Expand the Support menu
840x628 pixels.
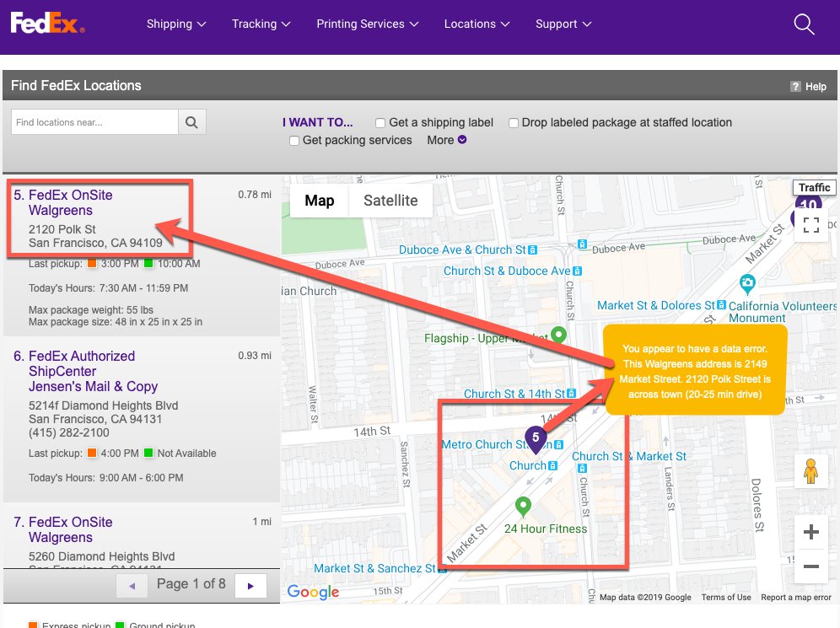563,24
